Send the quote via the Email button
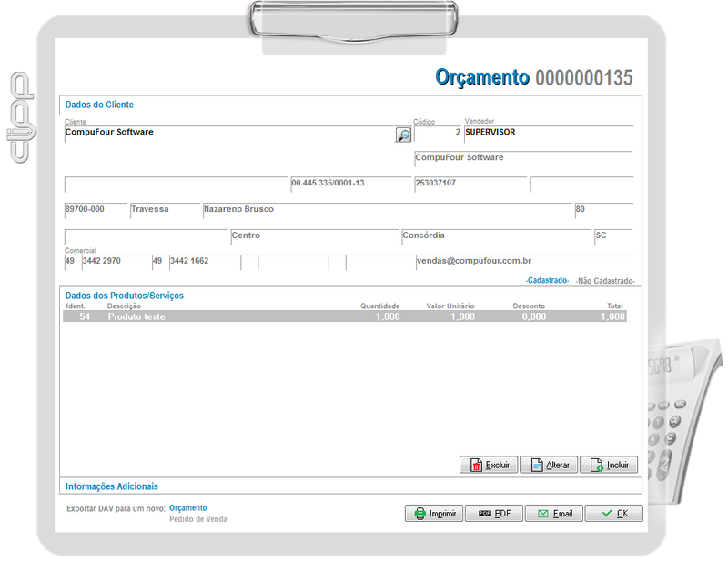Image resolution: width=728 pixels, height=581 pixels. pos(554,514)
